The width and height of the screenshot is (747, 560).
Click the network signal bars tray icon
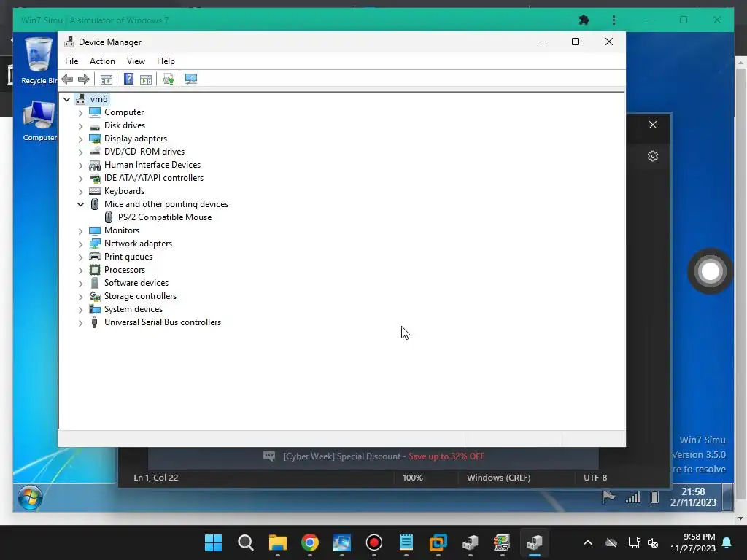pos(632,497)
